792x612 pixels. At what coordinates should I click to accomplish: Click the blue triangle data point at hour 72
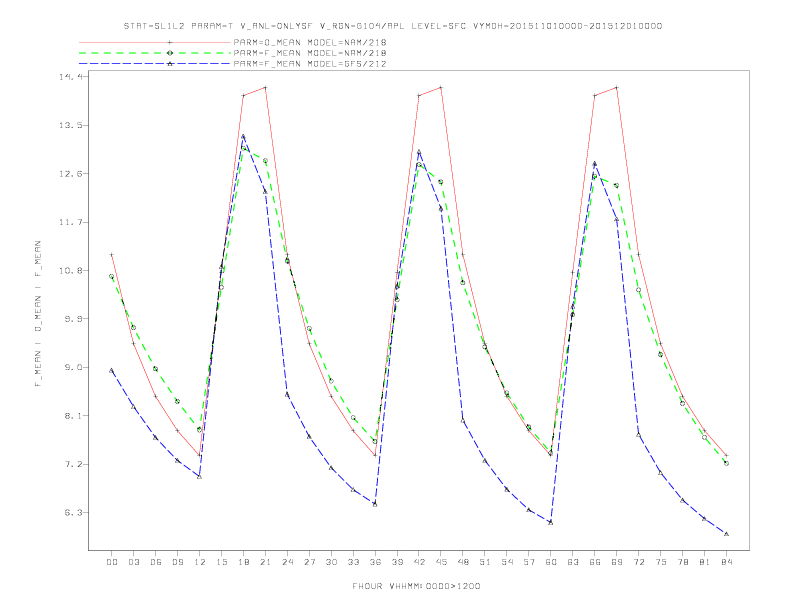(638, 434)
